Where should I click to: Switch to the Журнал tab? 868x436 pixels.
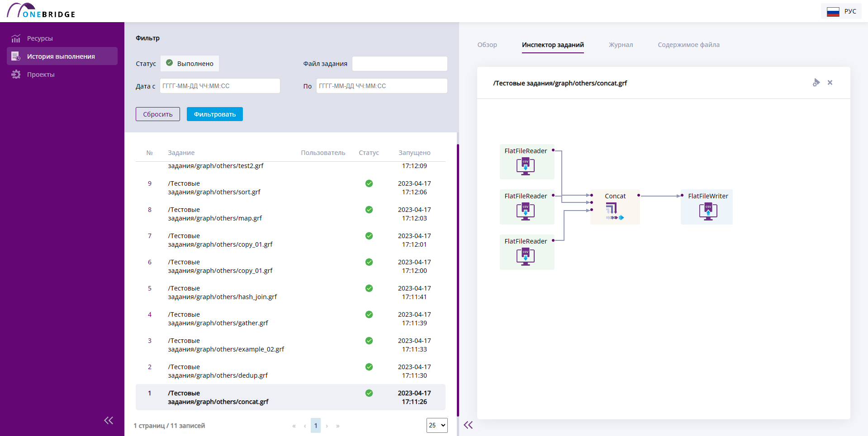(x=621, y=45)
